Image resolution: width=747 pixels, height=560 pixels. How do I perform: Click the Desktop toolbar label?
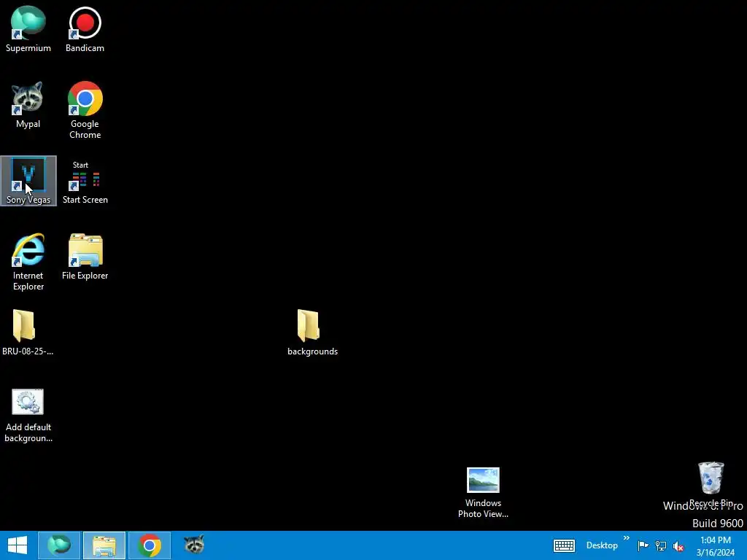[602, 545]
